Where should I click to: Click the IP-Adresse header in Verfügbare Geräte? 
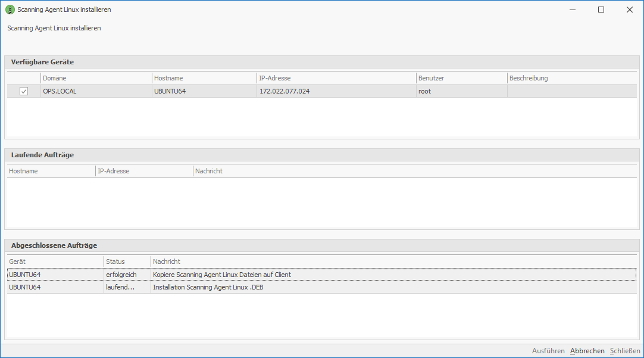pos(336,78)
